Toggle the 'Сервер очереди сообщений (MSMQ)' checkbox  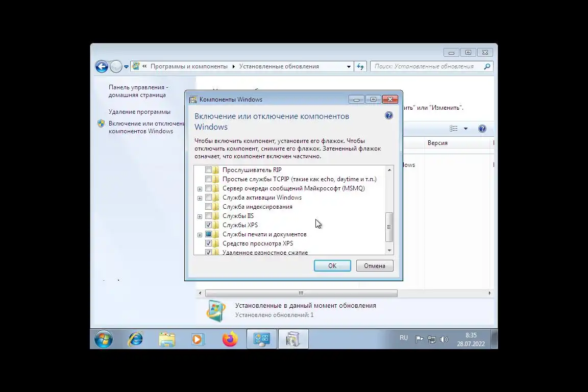coord(208,188)
